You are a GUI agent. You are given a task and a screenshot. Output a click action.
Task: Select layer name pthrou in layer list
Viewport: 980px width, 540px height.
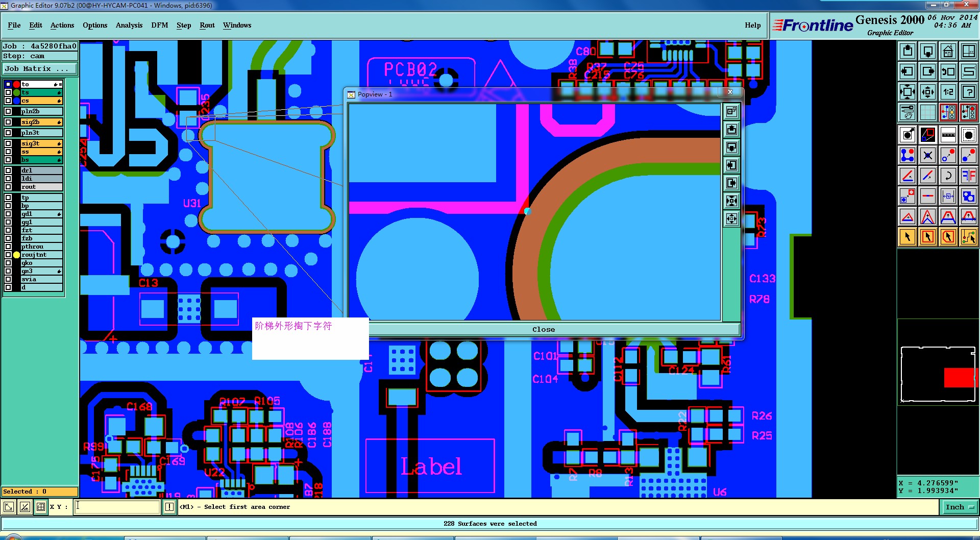click(42, 247)
